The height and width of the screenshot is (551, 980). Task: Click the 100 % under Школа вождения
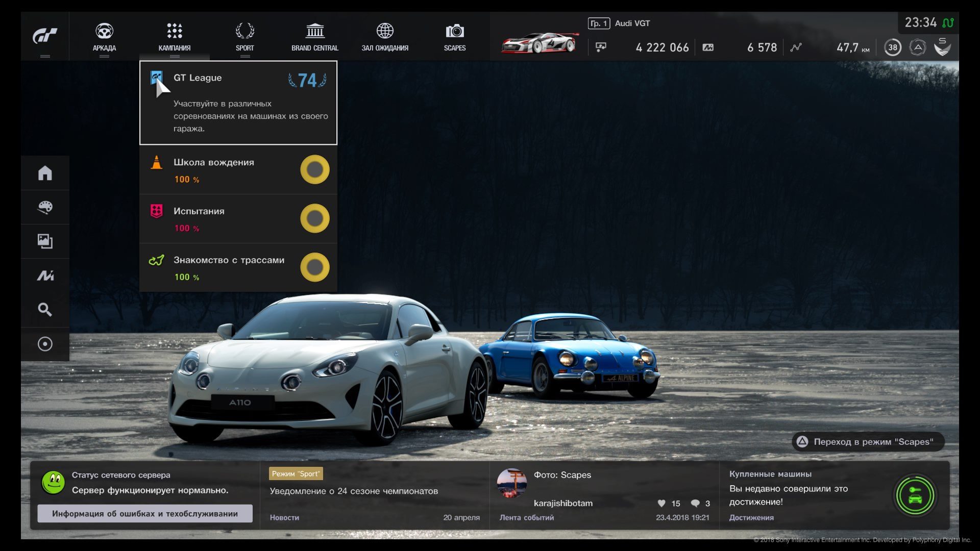(x=187, y=180)
